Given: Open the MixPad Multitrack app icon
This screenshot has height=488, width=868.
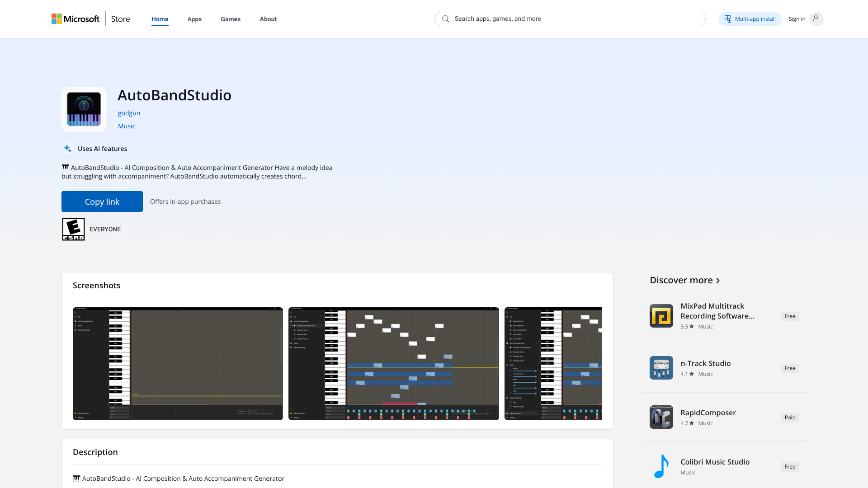Looking at the screenshot, I should coord(661,316).
